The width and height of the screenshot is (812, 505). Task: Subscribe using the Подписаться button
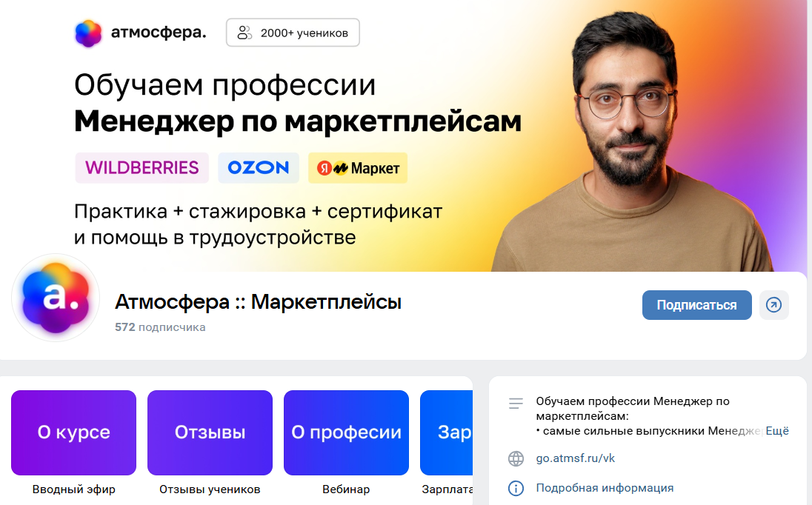[x=696, y=305]
